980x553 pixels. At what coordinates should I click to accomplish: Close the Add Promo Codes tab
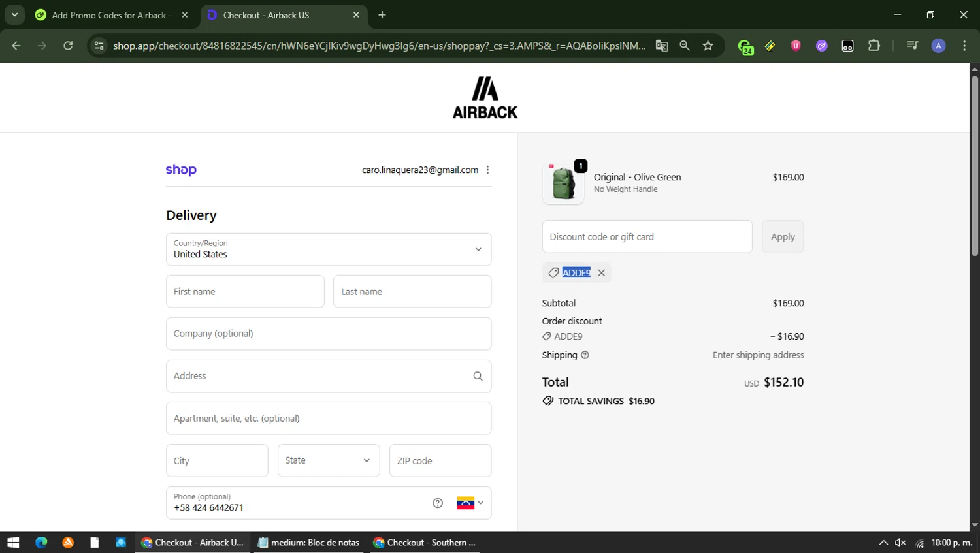pos(185,15)
